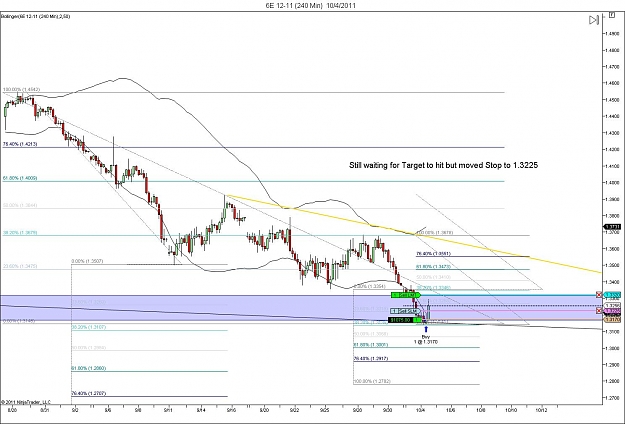Click the scroll-to-latest-bar arrow icon
This screenshot has width=625, height=424.
click(594, 20)
